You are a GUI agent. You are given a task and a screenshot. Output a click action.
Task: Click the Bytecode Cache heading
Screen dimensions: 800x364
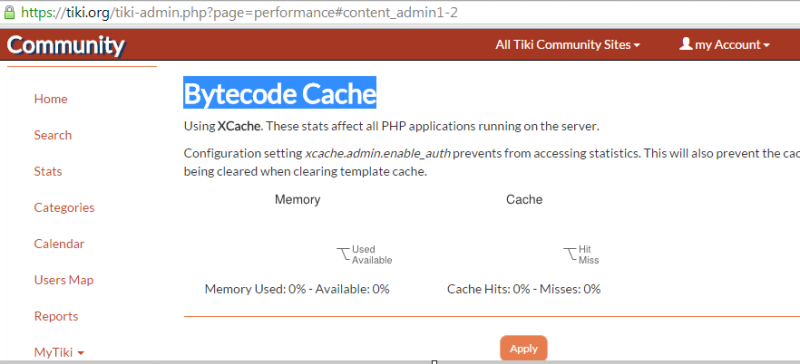[280, 93]
